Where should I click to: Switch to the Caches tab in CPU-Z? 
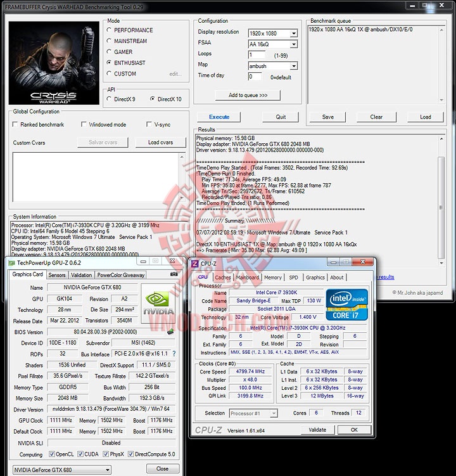click(223, 277)
